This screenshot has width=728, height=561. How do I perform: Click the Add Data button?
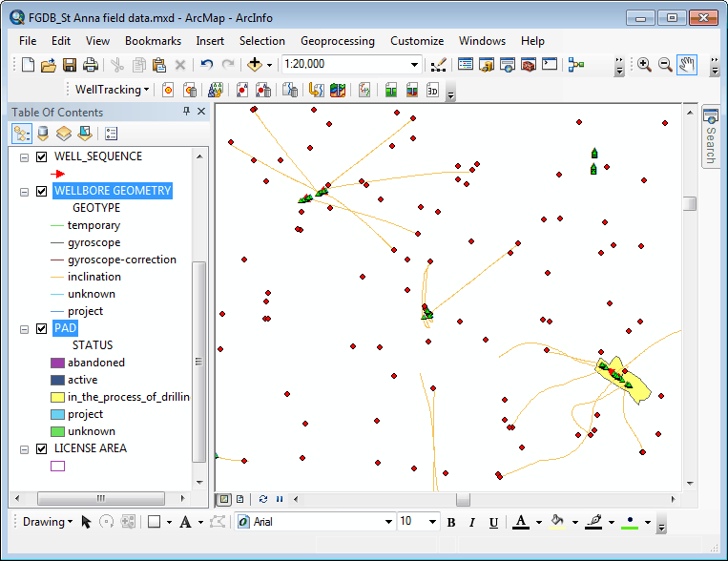[x=255, y=65]
